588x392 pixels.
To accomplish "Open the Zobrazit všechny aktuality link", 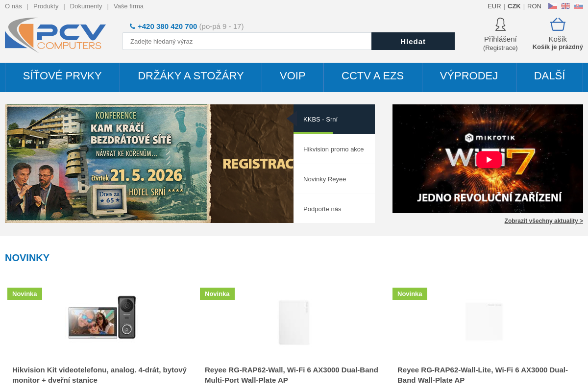I will [543, 220].
